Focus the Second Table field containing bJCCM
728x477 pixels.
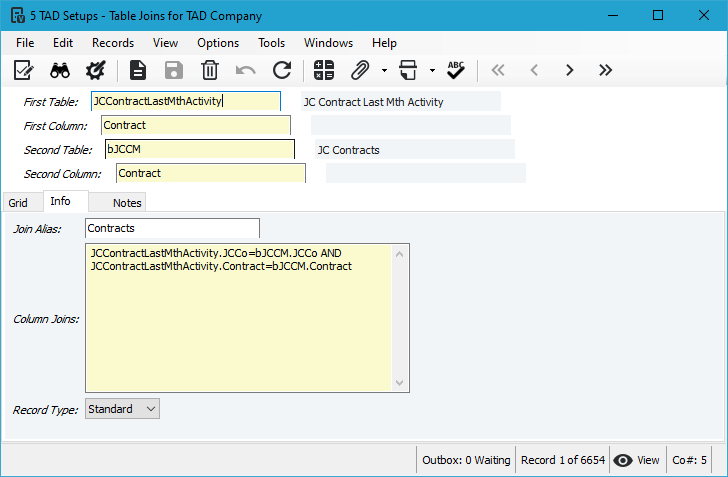(200, 150)
